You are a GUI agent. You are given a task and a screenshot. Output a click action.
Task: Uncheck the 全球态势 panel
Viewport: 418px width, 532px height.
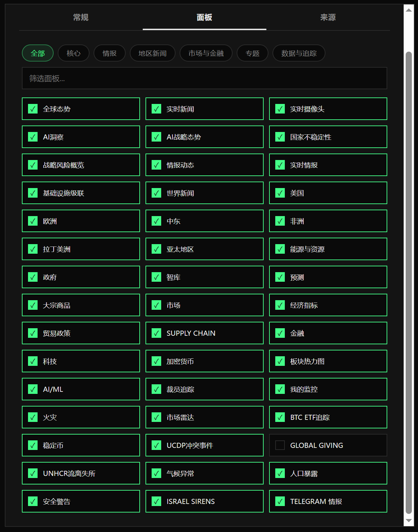[33, 109]
